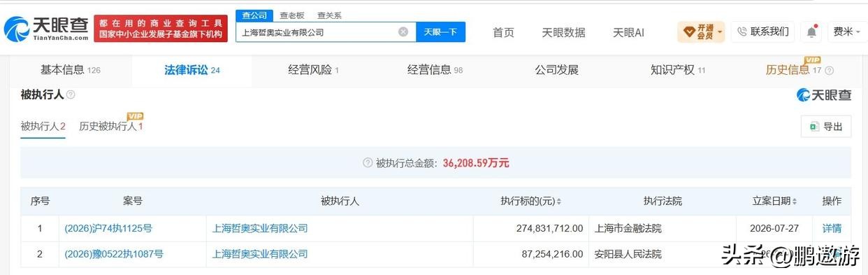Image resolution: width=868 pixels, height=275 pixels.
Task: Click the help icon beside 被执行人 heading
Action: 71,94
